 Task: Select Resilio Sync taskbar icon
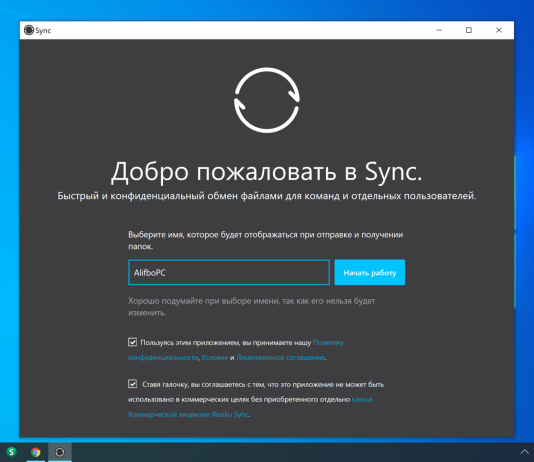click(x=60, y=452)
